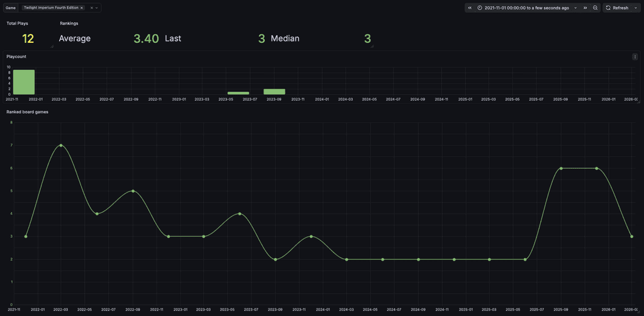Click the 2025-09 data point at rank 6
Screen dimensions: 644x316
coord(560,168)
